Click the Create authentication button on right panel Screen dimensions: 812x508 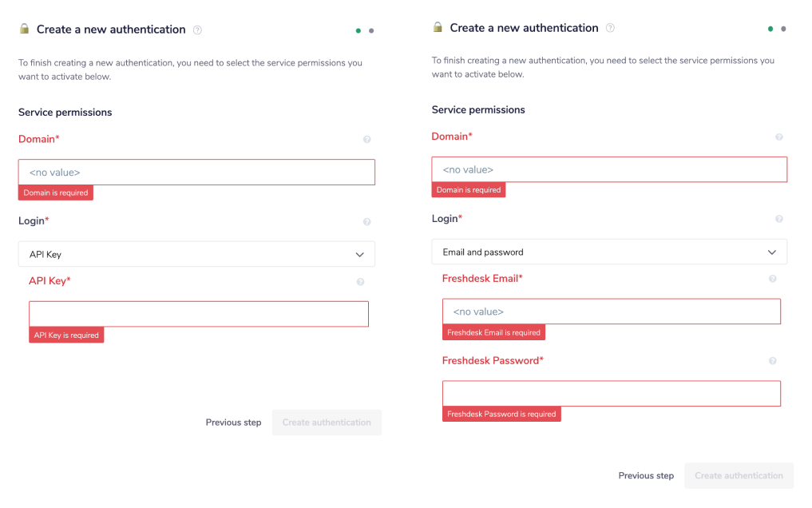coord(739,475)
